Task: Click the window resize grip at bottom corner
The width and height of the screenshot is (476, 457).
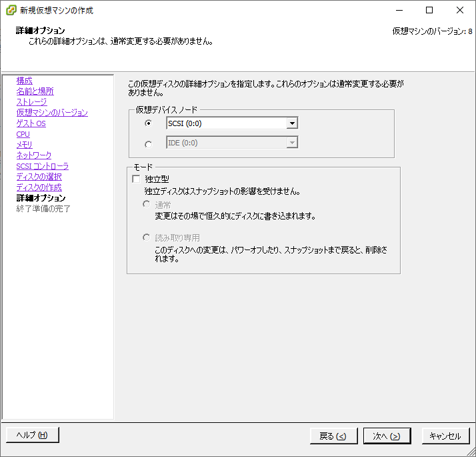Action: [x=471, y=452]
